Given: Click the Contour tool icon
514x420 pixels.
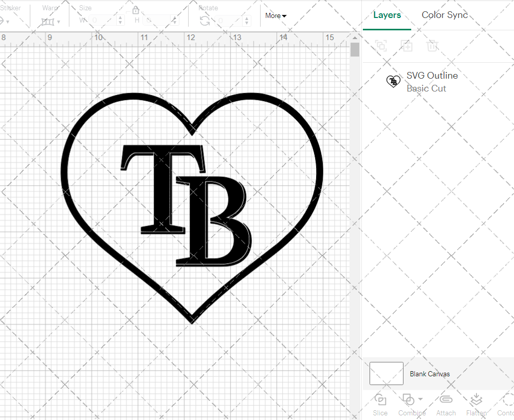Looking at the screenshot, I should coord(507,400).
